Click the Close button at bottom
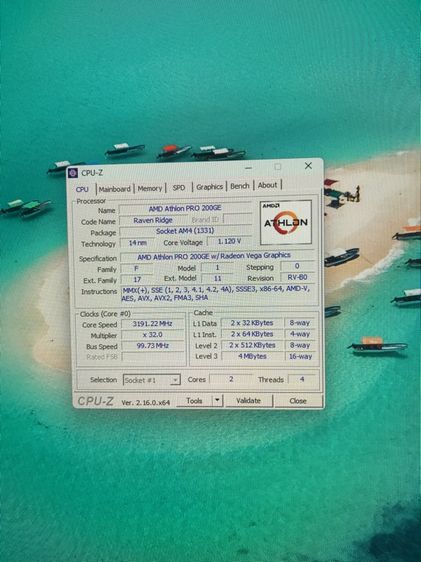Image resolution: width=421 pixels, height=562 pixels. [x=298, y=401]
